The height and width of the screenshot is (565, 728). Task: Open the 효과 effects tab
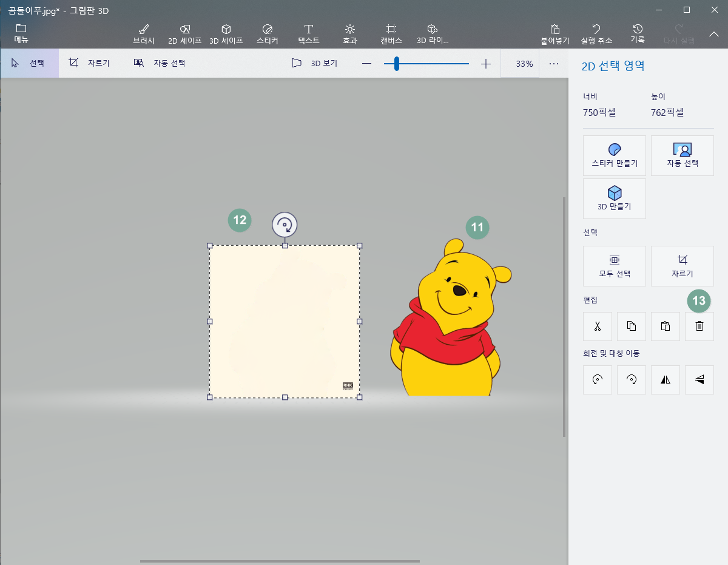click(350, 35)
